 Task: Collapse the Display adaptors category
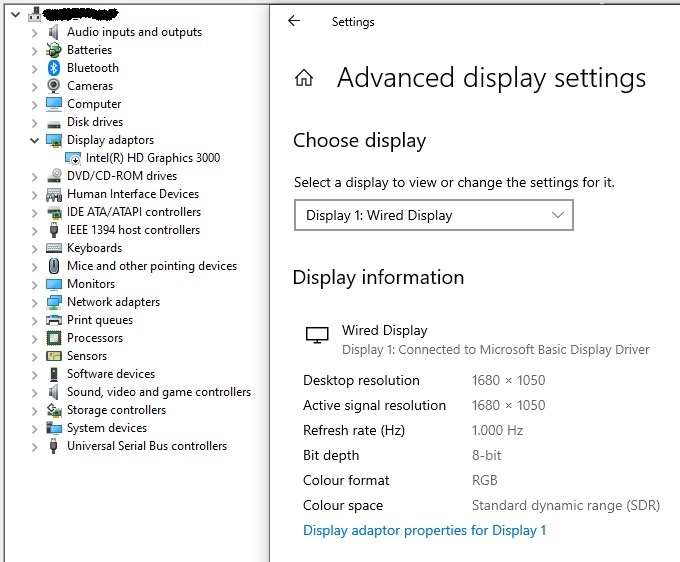[x=34, y=140]
